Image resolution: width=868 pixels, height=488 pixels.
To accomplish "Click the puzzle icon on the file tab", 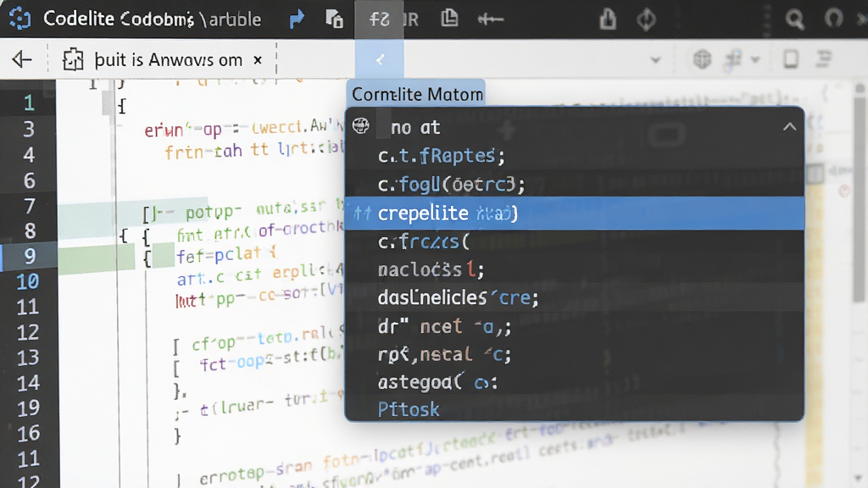I will click(x=73, y=59).
